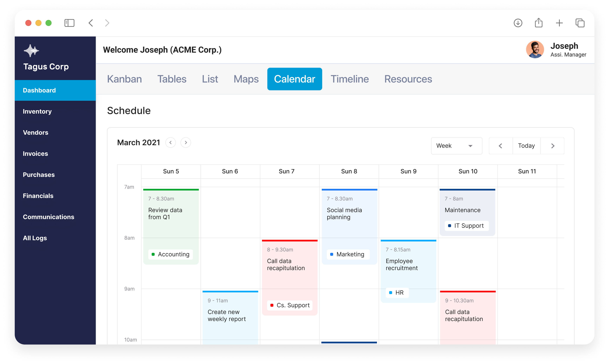Open Invoices in the sidebar
Viewport: 609px width, 364px height.
click(35, 153)
